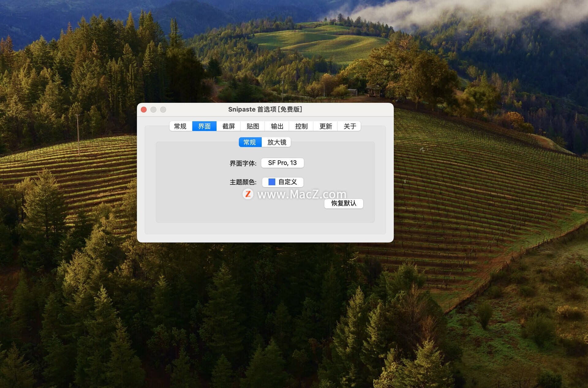Switch to the 常规 top preferences tab
The height and width of the screenshot is (388, 588).
[180, 126]
